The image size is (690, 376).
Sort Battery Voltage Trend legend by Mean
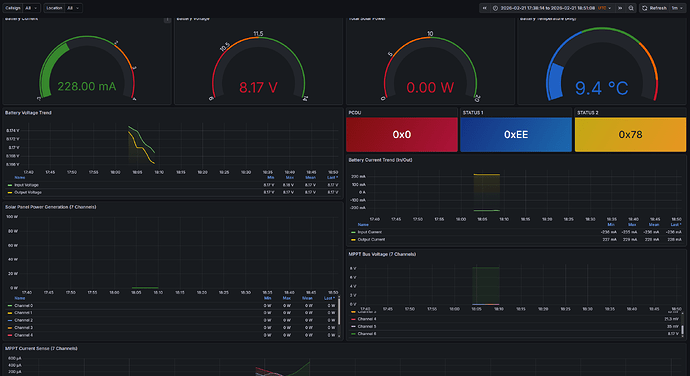[x=311, y=177]
